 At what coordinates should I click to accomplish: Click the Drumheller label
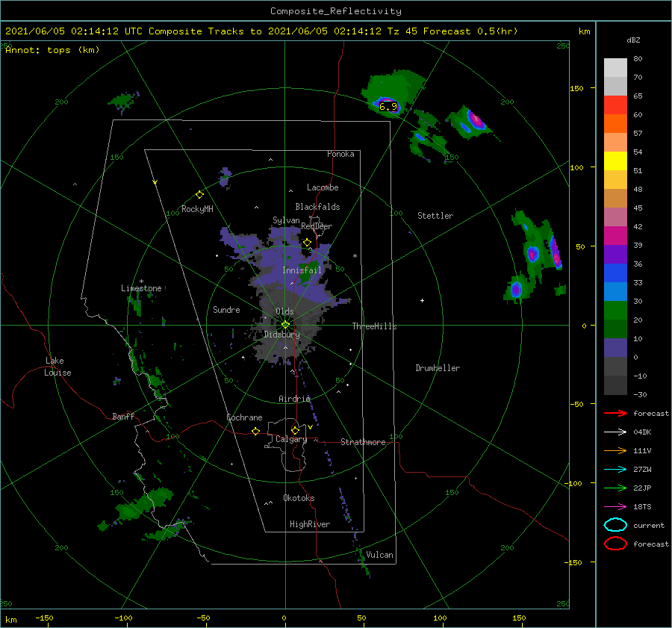pyautogui.click(x=438, y=368)
